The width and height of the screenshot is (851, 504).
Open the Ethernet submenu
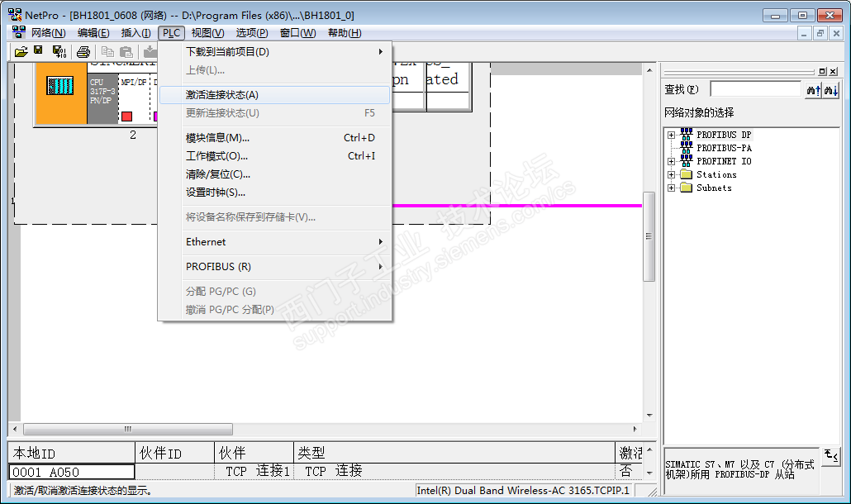pos(274,242)
